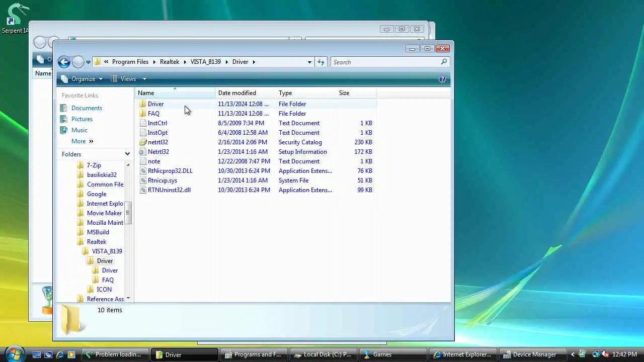Click the muted volume tray icon
The height and width of the screenshot is (362, 644).
click(605, 354)
